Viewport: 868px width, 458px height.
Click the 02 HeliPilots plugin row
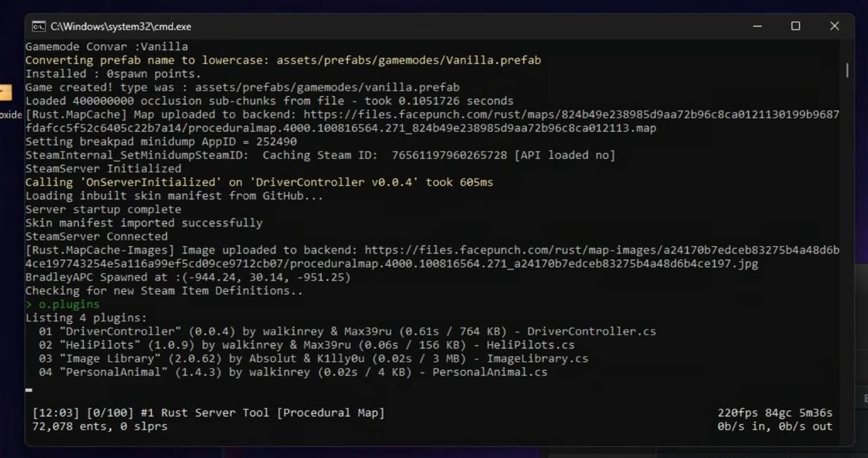pyautogui.click(x=307, y=345)
